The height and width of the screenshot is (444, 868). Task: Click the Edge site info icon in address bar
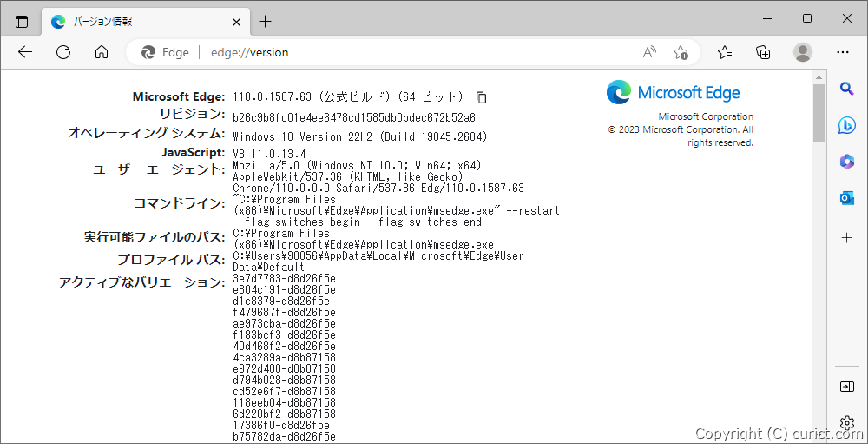coord(165,52)
